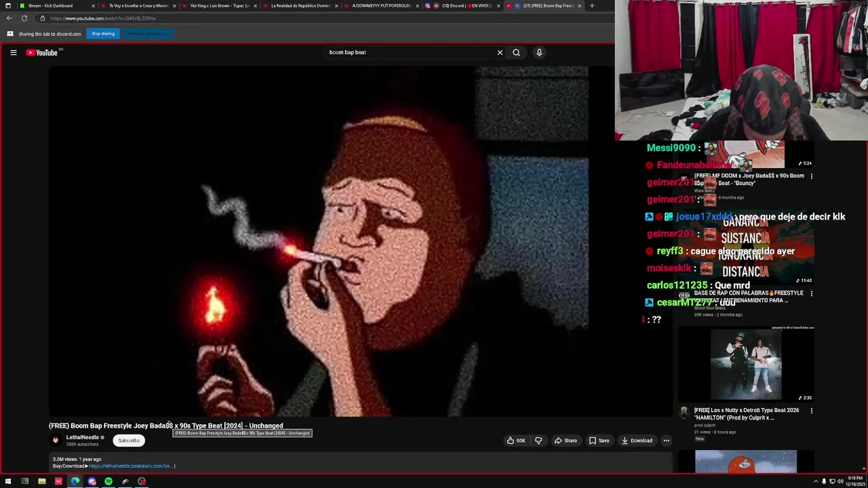Subscribe to the LethalNeedle channel
868x488 pixels.
tap(128, 441)
